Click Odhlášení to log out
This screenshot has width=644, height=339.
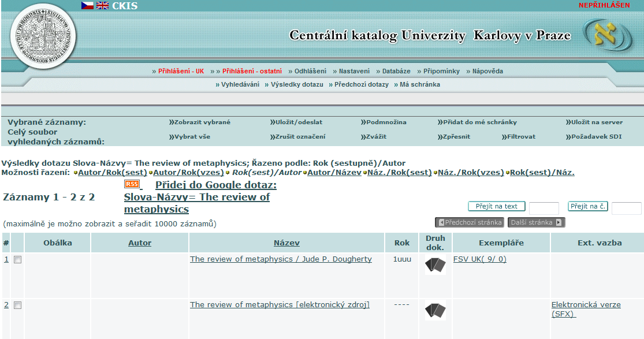point(311,71)
